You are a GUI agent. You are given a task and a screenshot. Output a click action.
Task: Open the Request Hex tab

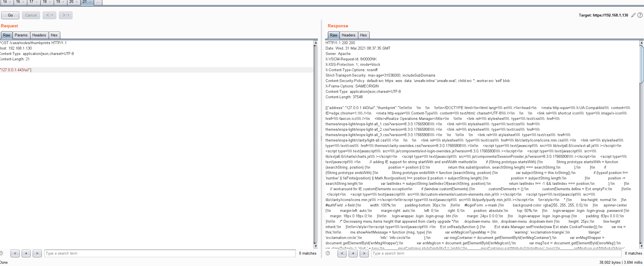(54, 35)
